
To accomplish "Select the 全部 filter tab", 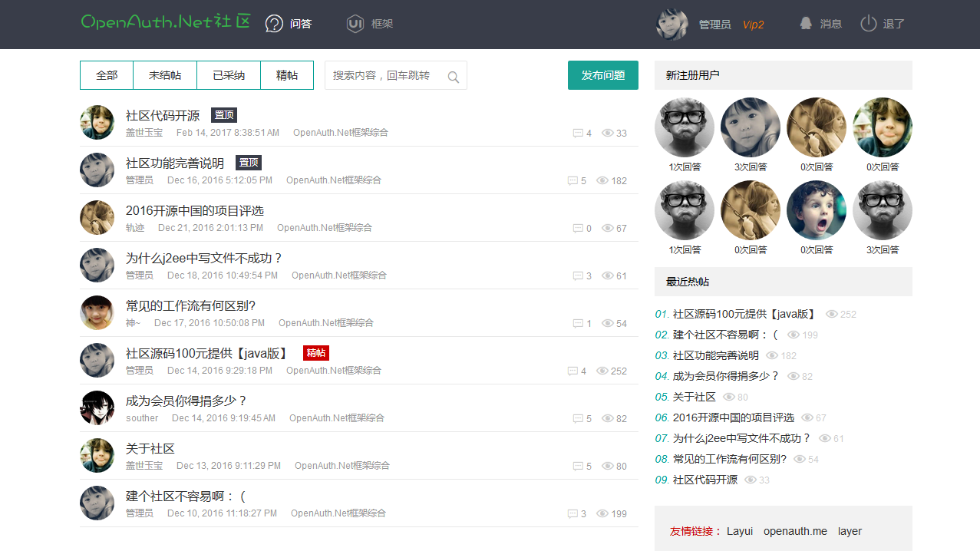I will 107,75.
